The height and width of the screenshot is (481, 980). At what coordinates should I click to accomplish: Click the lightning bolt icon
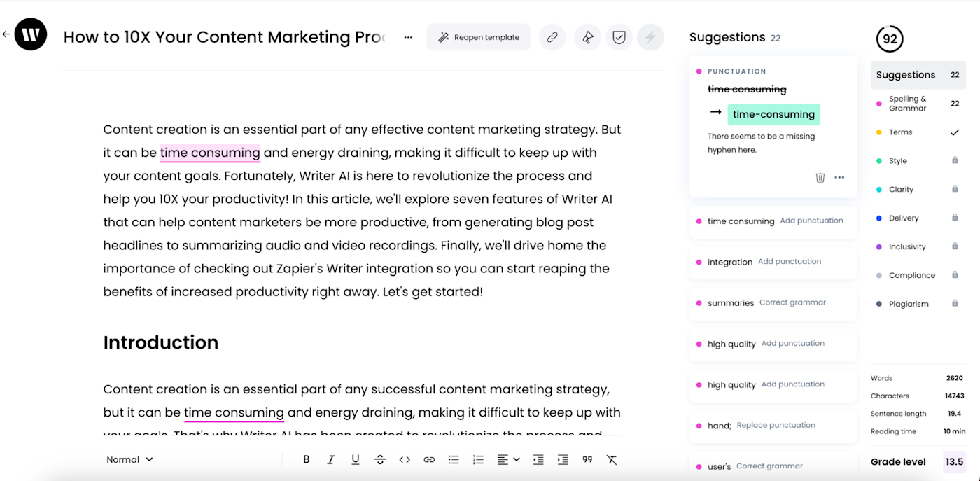[650, 37]
